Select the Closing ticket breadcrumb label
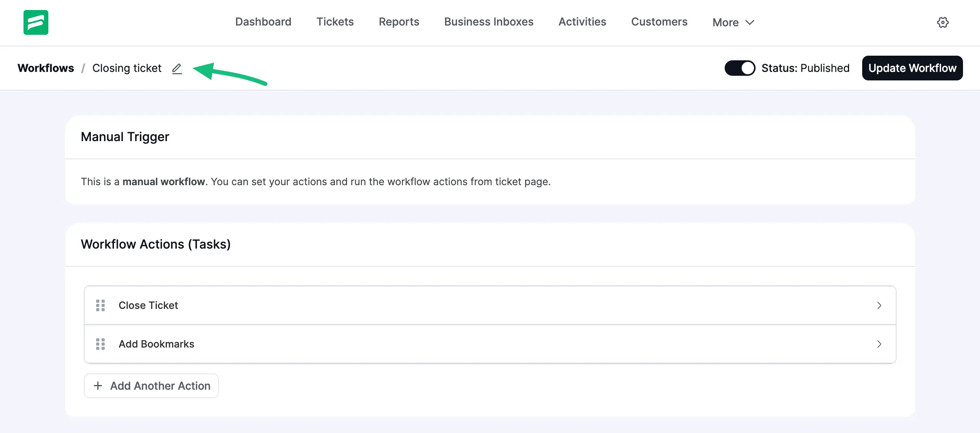 tap(127, 68)
